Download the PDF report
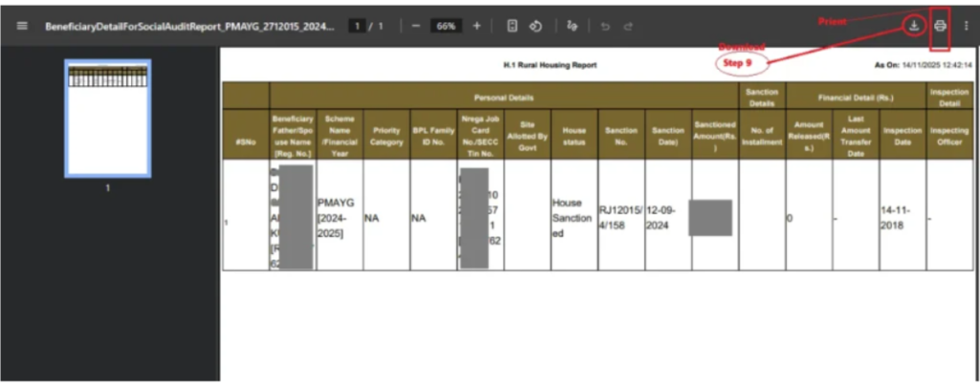980x387 pixels. [x=914, y=26]
